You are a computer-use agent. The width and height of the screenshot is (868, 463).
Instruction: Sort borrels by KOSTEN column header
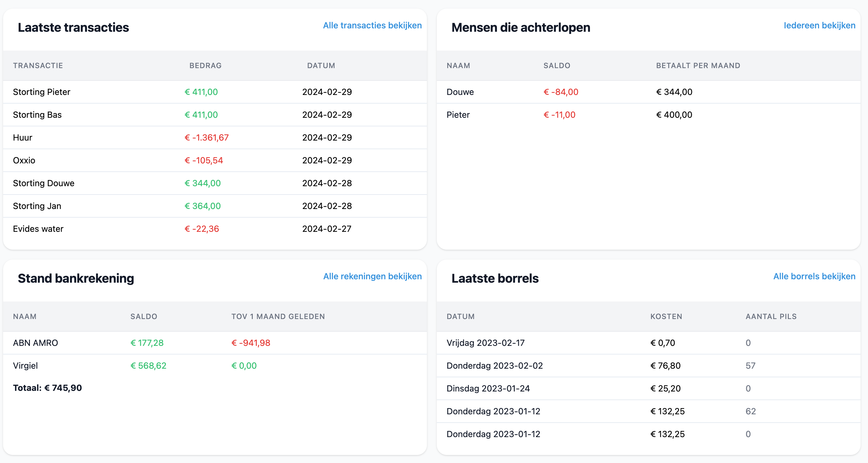coord(666,316)
